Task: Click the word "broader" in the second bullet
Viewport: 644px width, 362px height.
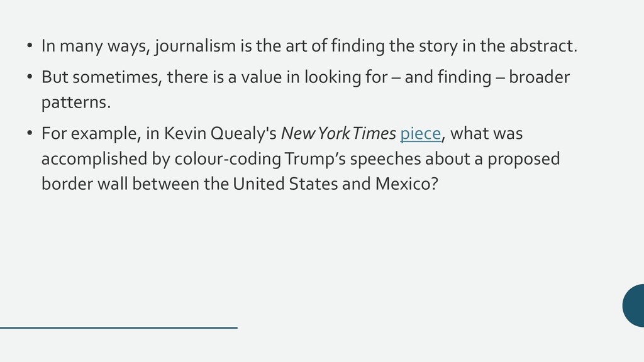Action: (x=539, y=77)
